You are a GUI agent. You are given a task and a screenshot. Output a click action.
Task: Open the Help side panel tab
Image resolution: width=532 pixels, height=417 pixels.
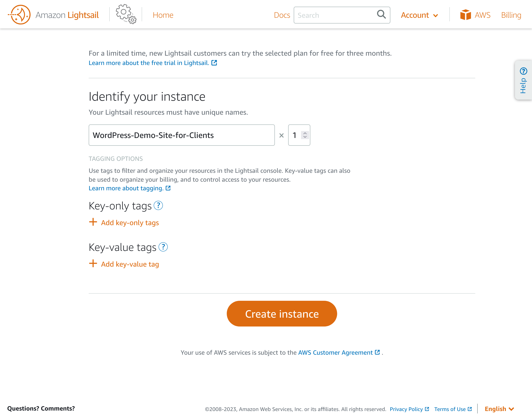click(x=523, y=80)
